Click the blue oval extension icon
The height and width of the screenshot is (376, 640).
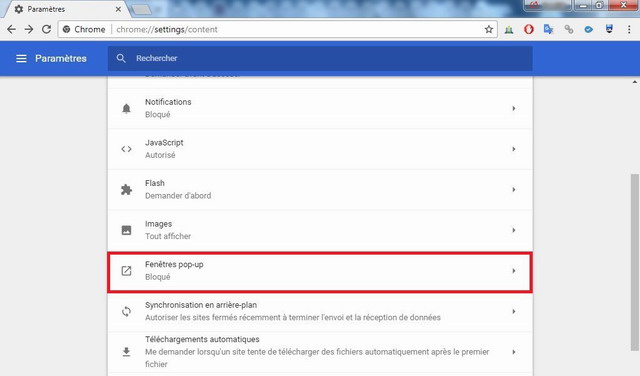(x=588, y=29)
